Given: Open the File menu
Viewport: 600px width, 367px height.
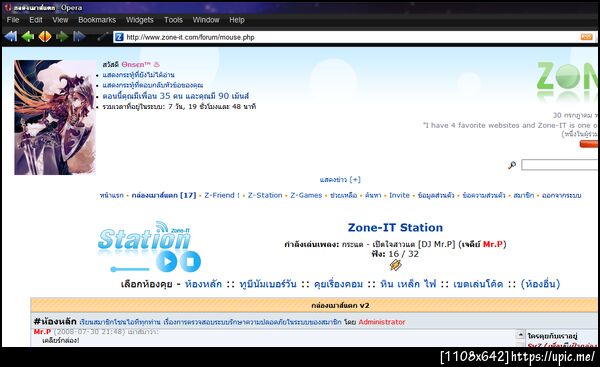Looking at the screenshot, I should (x=13, y=20).
